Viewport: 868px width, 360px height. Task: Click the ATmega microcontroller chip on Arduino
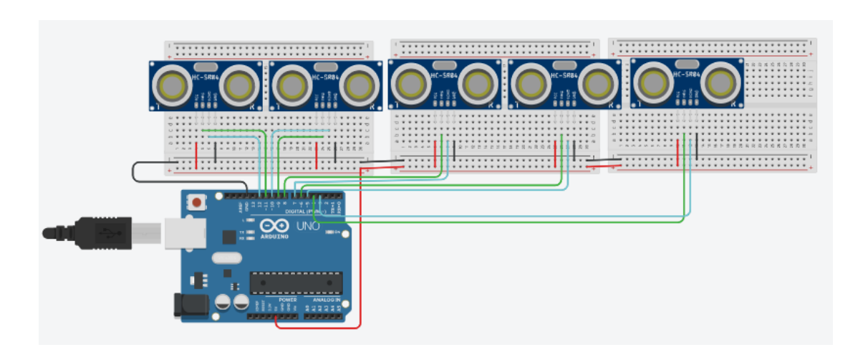pyautogui.click(x=291, y=283)
